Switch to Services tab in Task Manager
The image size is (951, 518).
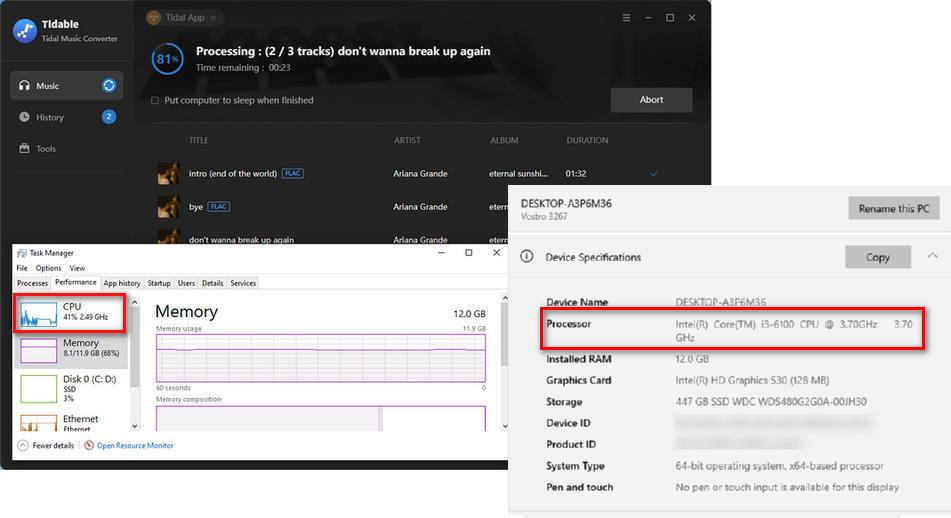[243, 283]
